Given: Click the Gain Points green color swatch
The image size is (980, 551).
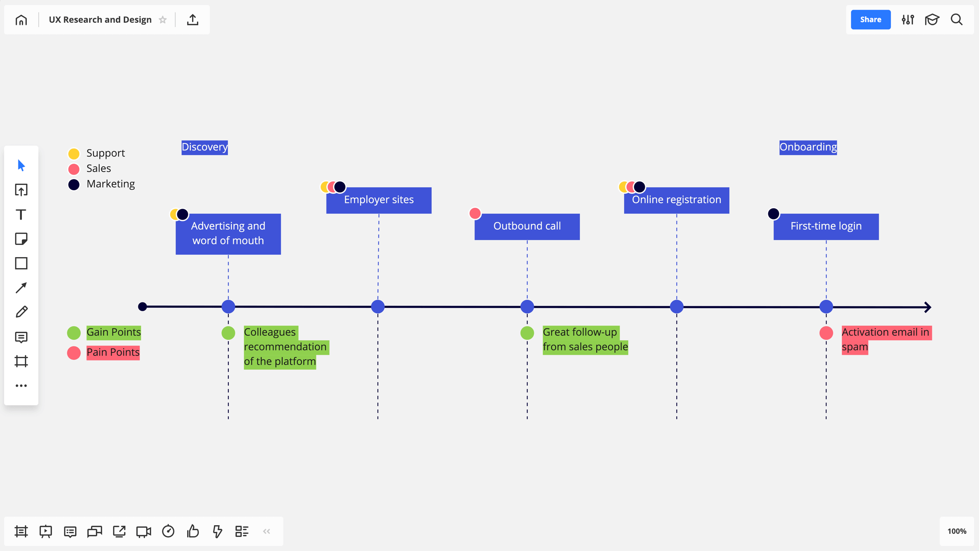Looking at the screenshot, I should point(74,331).
